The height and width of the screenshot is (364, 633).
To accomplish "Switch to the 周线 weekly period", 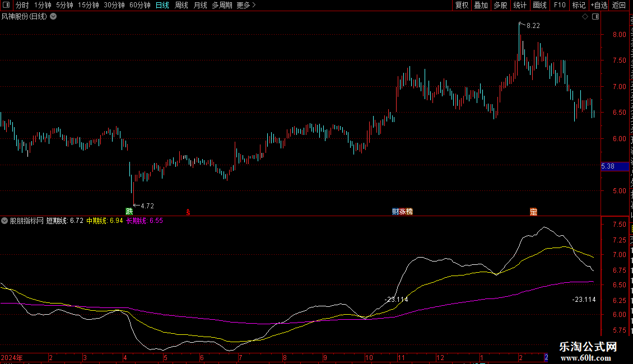I will point(181,5).
